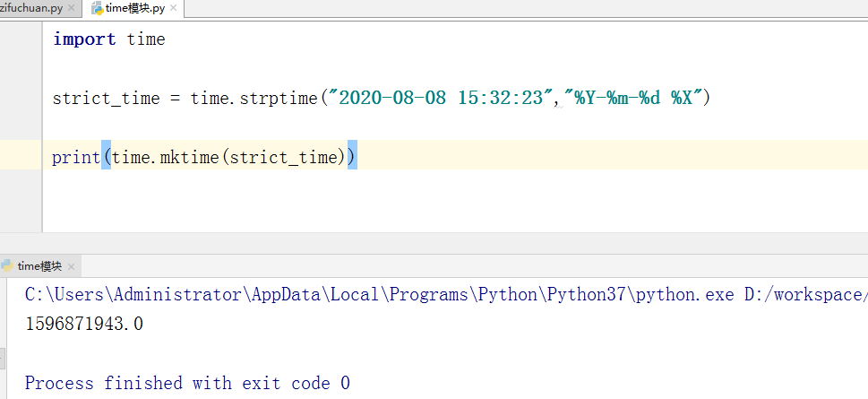Click the mktime call in the print line
This screenshot has height=399, width=868.
191,157
